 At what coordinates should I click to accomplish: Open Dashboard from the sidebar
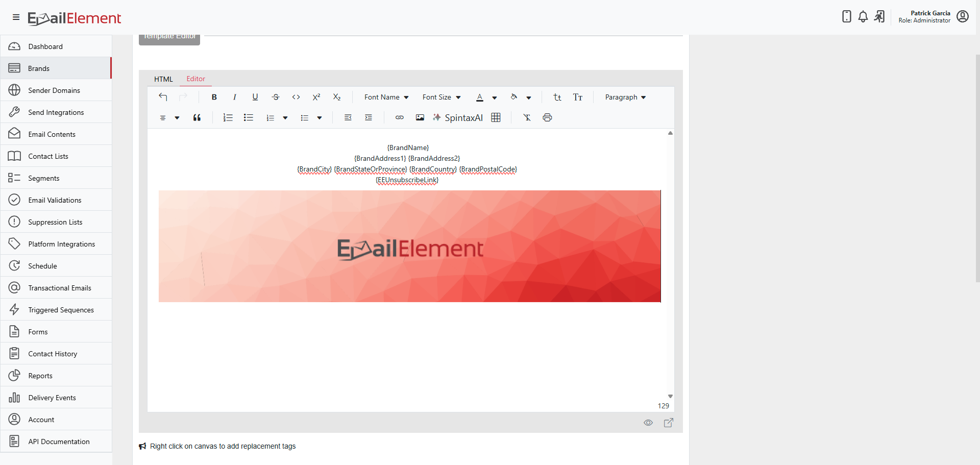(56, 46)
